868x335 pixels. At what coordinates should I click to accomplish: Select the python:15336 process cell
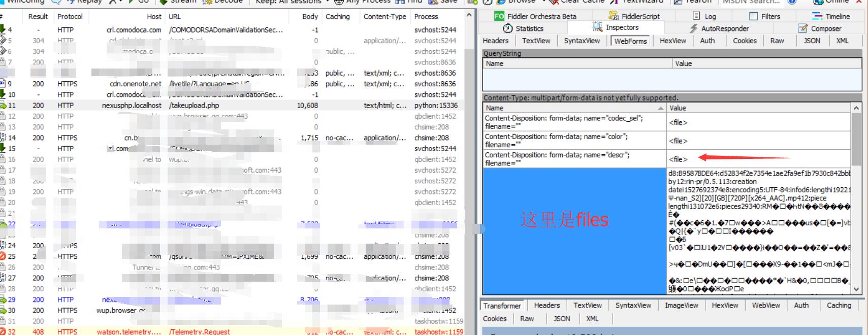click(x=436, y=106)
